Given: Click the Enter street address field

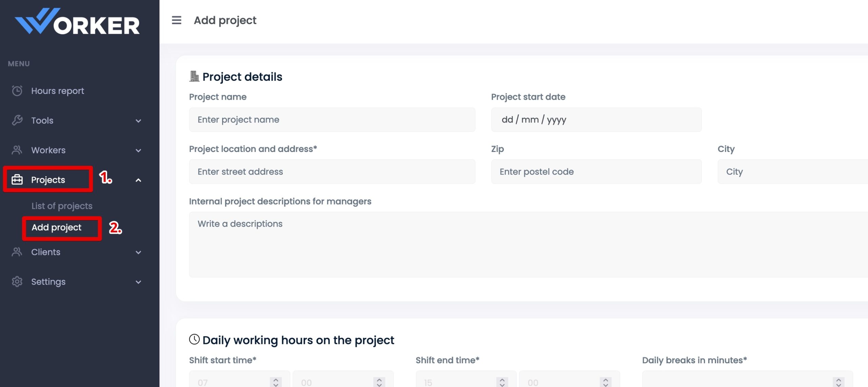Looking at the screenshot, I should pos(332,172).
